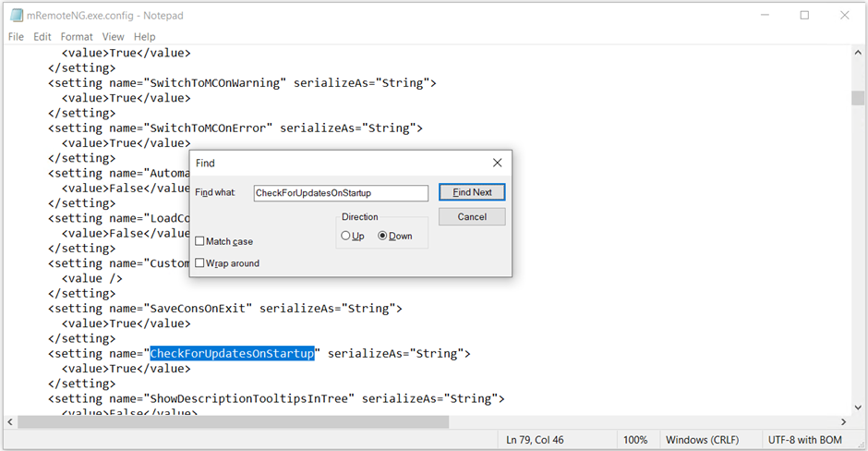The width and height of the screenshot is (868, 451).
Task: Cancel the Find dialog
Action: pos(472,216)
